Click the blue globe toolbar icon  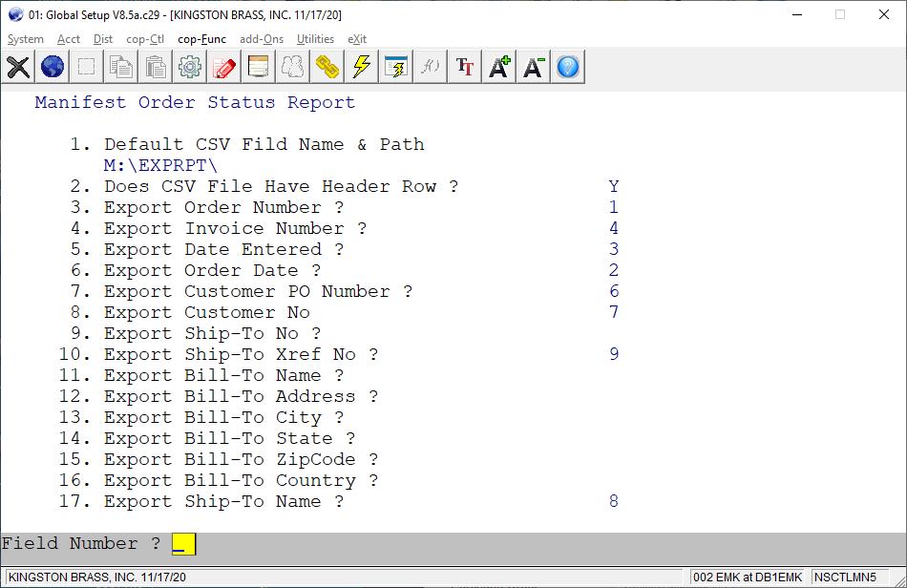[53, 67]
